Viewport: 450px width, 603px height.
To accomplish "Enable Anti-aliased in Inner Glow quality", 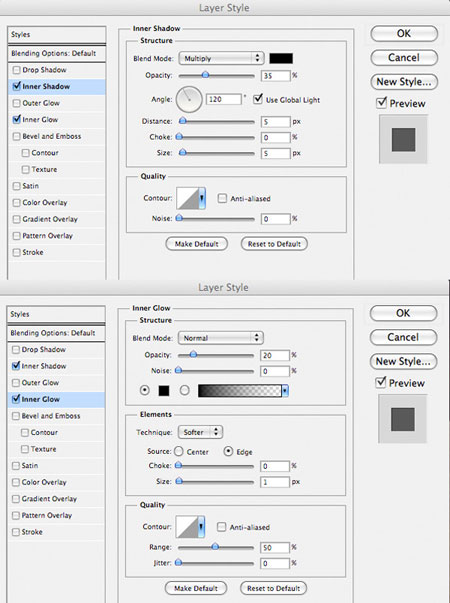I will tap(221, 527).
